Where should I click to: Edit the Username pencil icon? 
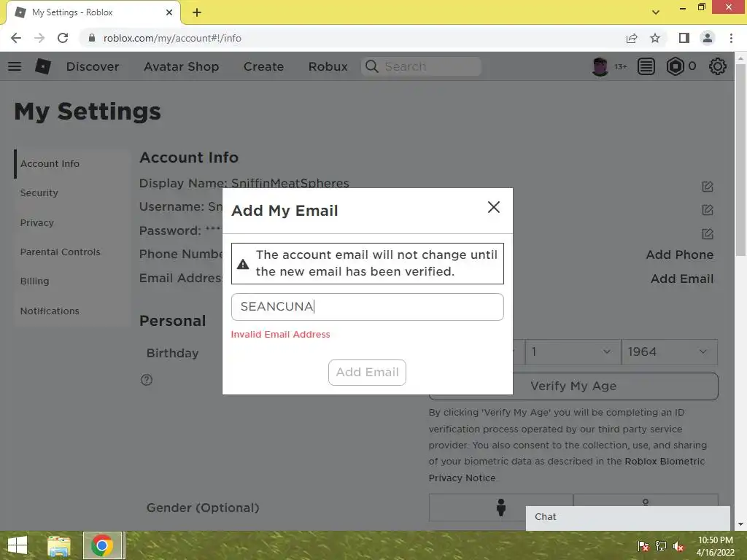pyautogui.click(x=708, y=210)
